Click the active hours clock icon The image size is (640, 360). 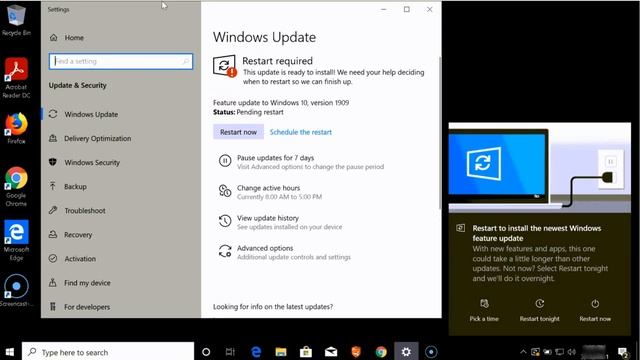(x=225, y=191)
